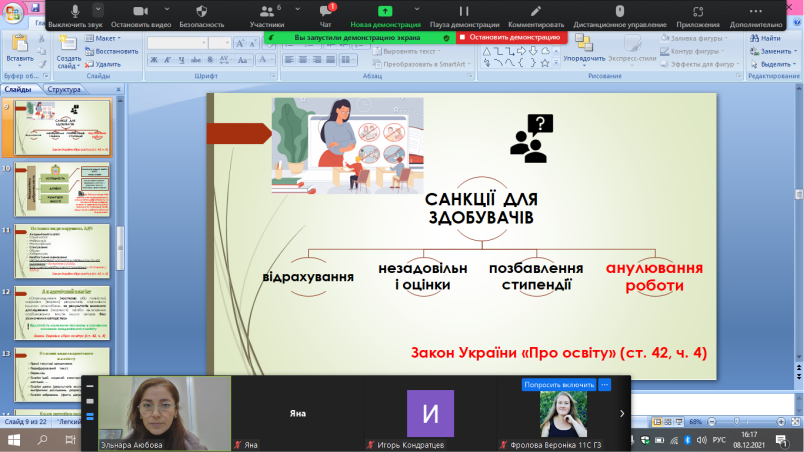Save the presentation from the quick access toolbar

pyautogui.click(x=35, y=8)
